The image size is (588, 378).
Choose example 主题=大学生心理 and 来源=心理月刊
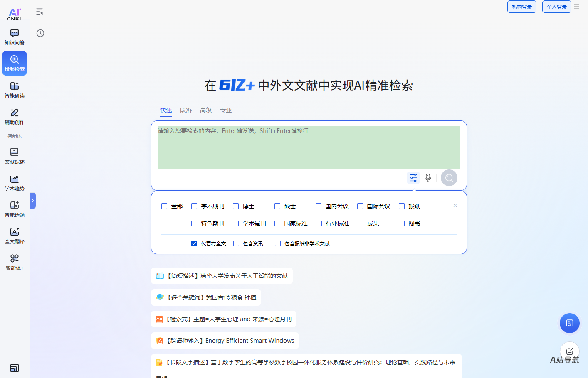coord(224,319)
